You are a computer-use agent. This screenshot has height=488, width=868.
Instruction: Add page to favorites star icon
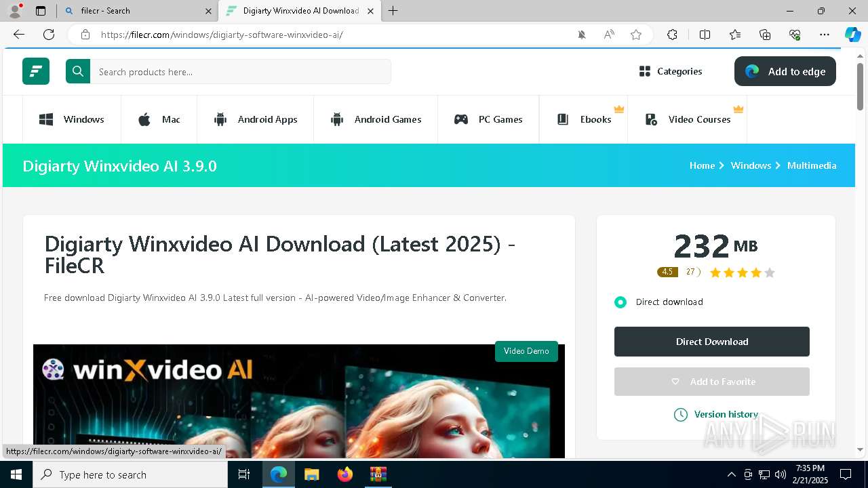click(636, 35)
